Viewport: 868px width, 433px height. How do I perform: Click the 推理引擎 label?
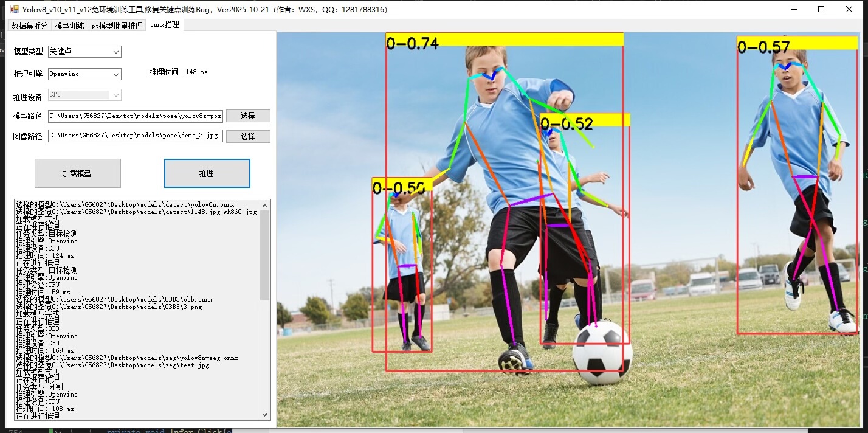(29, 74)
